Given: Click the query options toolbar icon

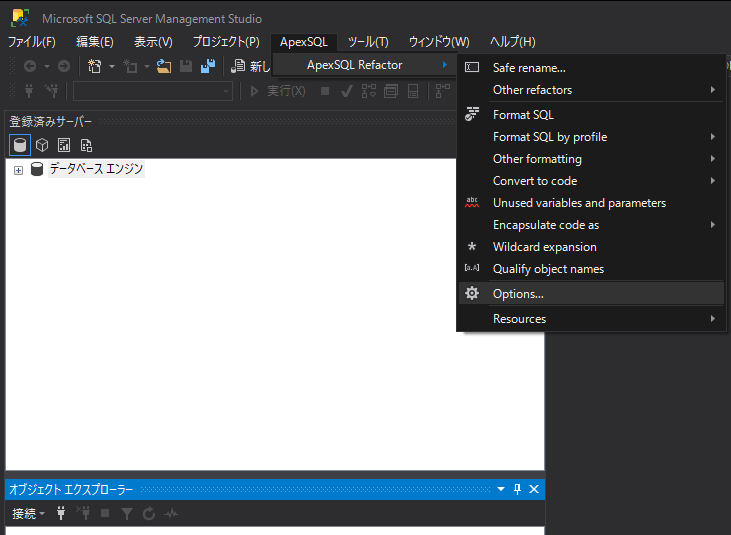Looking at the screenshot, I should click(391, 91).
